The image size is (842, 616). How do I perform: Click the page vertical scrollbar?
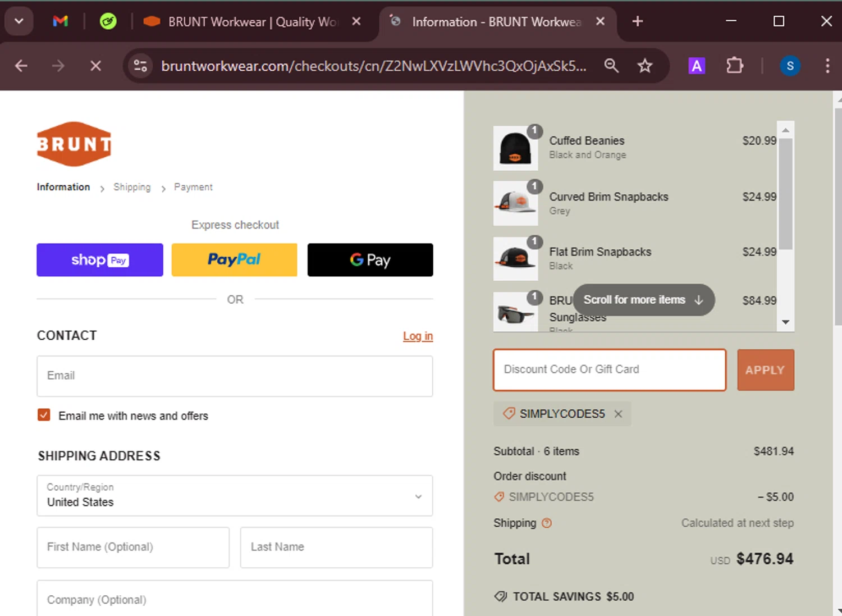point(838,216)
